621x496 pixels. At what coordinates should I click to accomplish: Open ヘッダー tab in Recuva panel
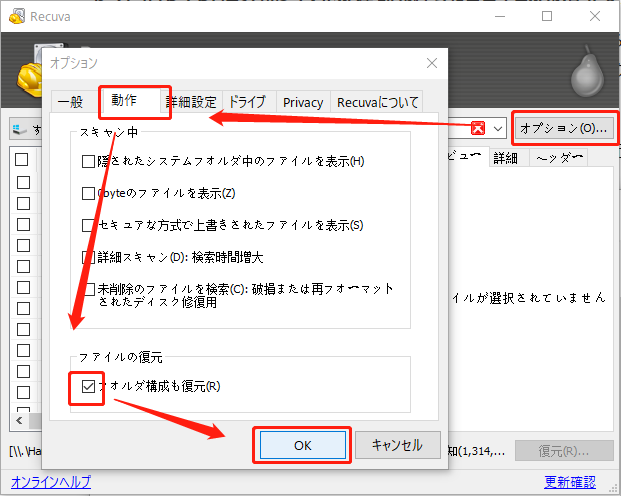558,158
